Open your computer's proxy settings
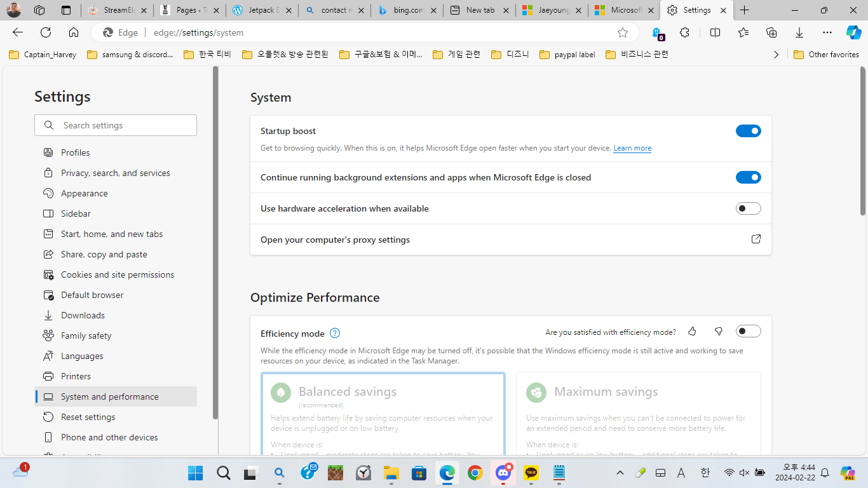Screen dimensions: 868x488 pyautogui.click(x=511, y=240)
